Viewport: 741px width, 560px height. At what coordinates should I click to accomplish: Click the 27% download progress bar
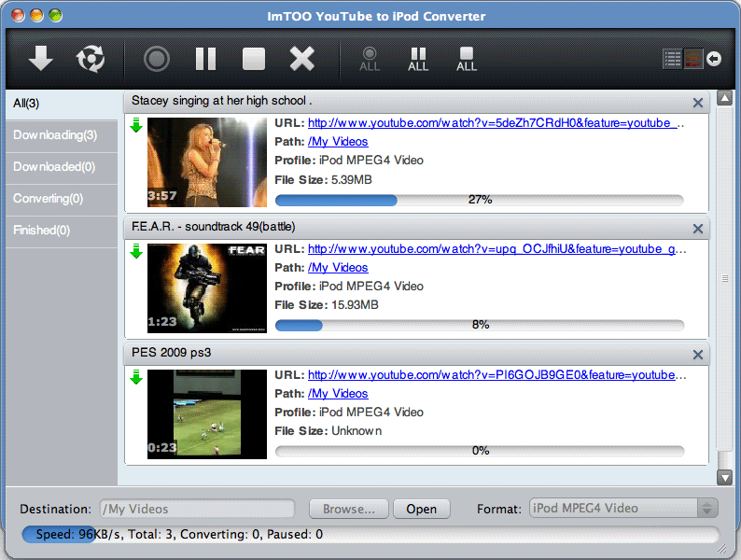480,201
